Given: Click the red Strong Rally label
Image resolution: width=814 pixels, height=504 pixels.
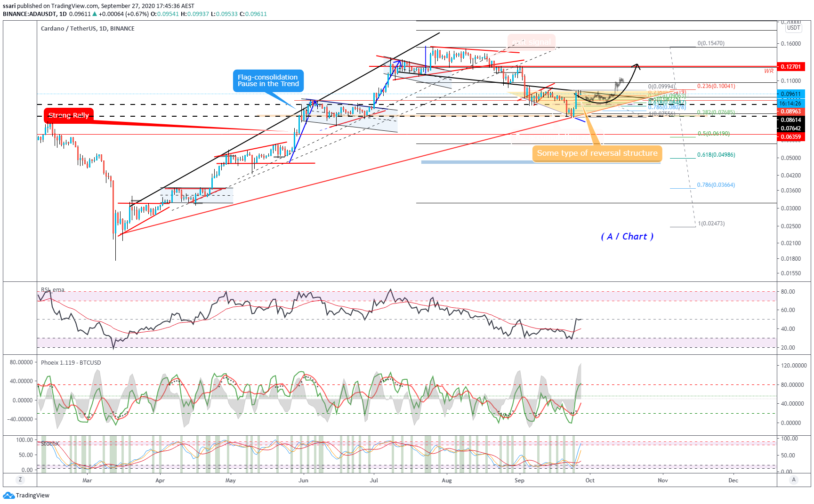Looking at the screenshot, I should point(69,115).
